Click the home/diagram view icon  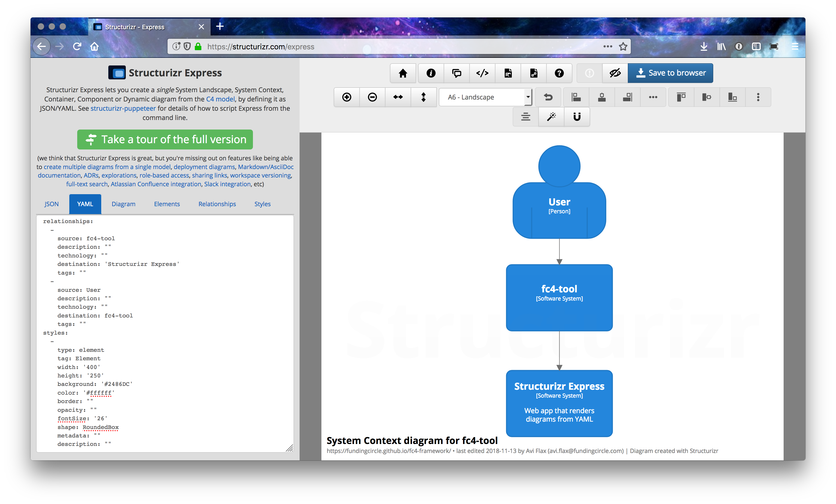point(403,73)
